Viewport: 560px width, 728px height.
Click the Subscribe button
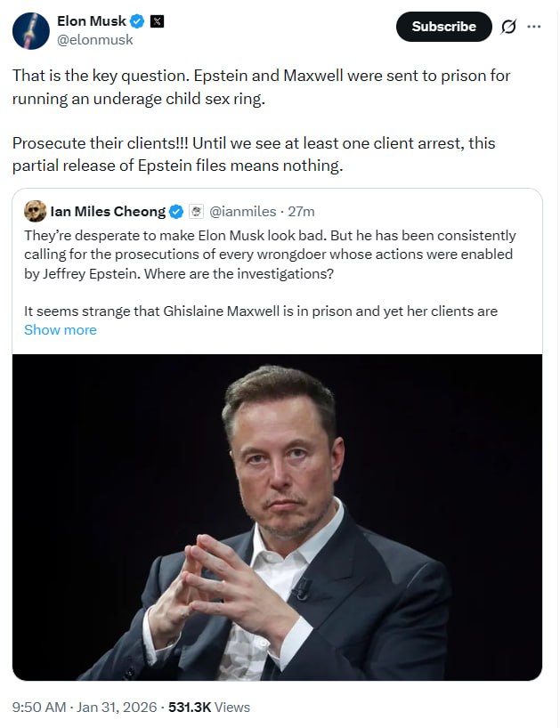(x=443, y=27)
